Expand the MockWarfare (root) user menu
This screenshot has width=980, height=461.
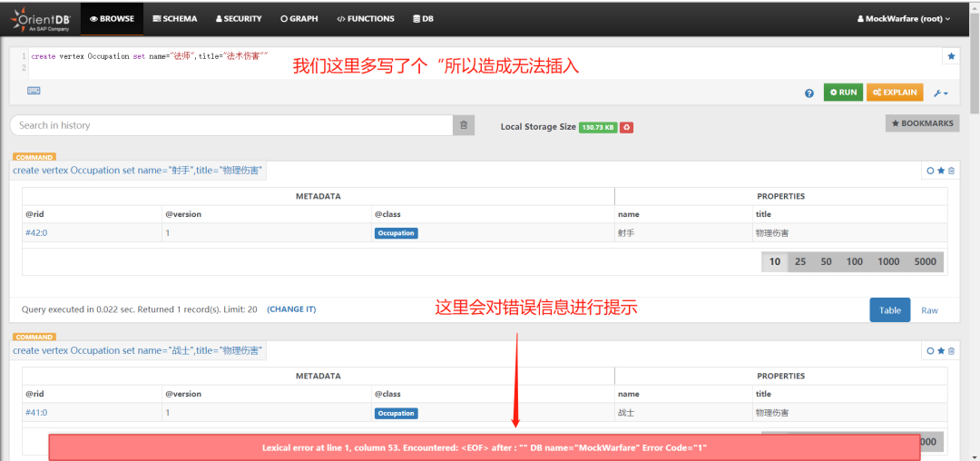pyautogui.click(x=905, y=19)
